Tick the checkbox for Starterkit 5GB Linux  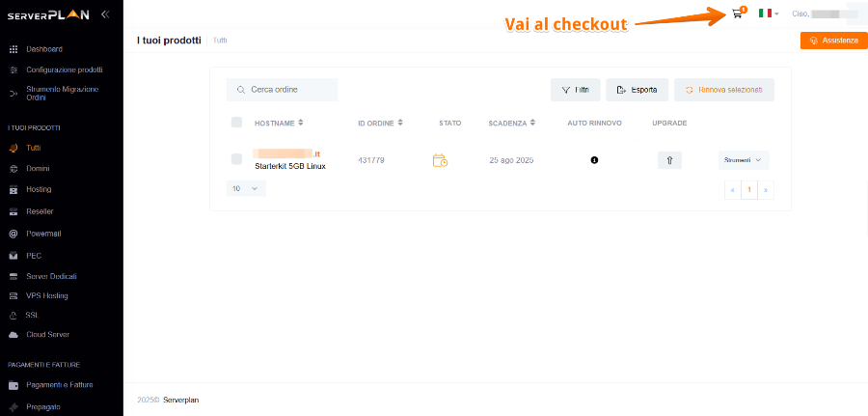click(x=237, y=159)
